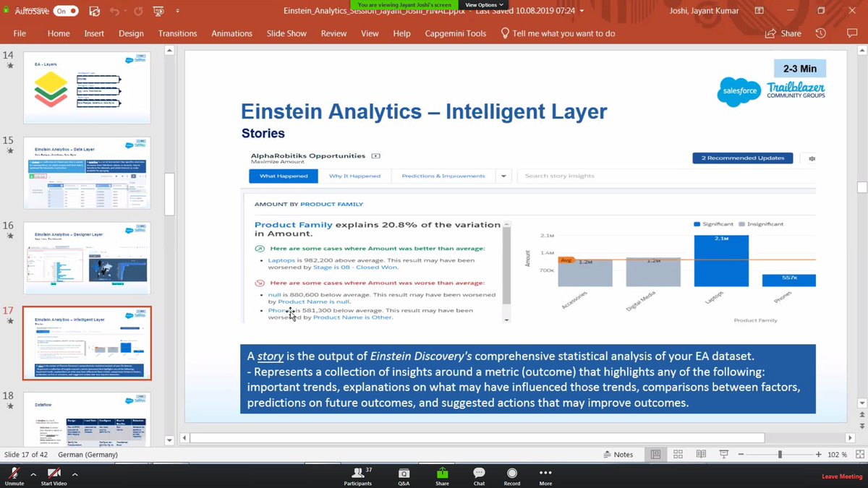The height and width of the screenshot is (488, 868).
Task: Switch to Slide Sorter view icon
Action: tap(678, 455)
